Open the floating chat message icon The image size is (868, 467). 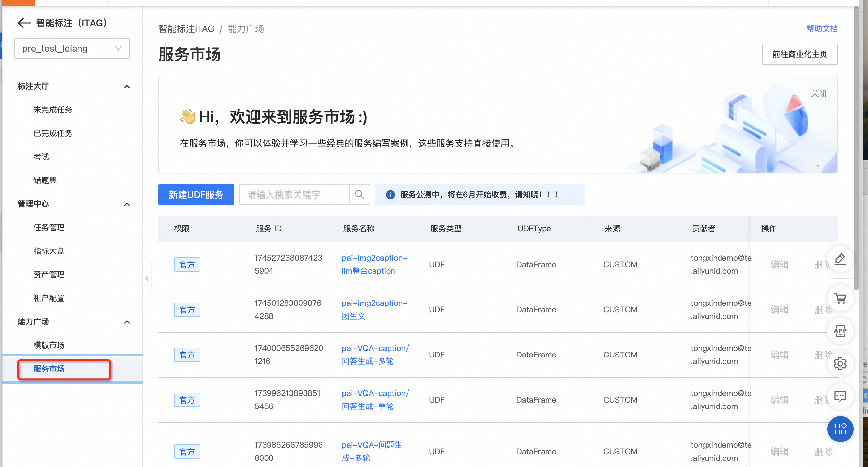[841, 396]
